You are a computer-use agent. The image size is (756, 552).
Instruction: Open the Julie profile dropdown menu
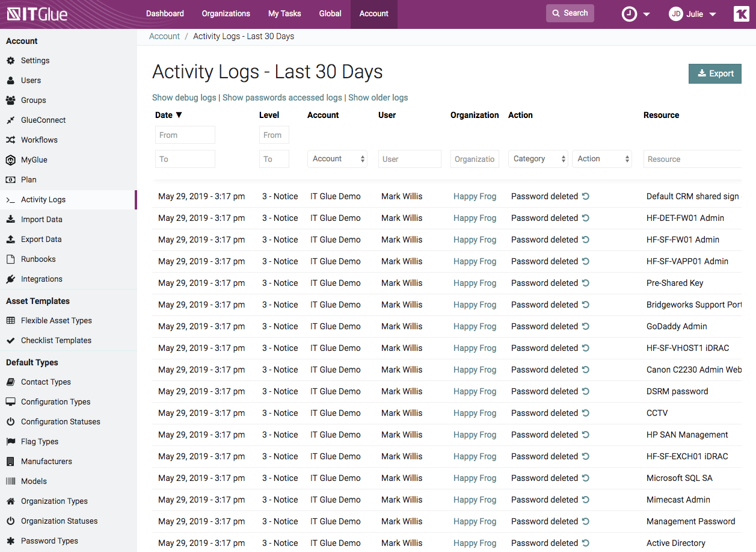point(693,14)
